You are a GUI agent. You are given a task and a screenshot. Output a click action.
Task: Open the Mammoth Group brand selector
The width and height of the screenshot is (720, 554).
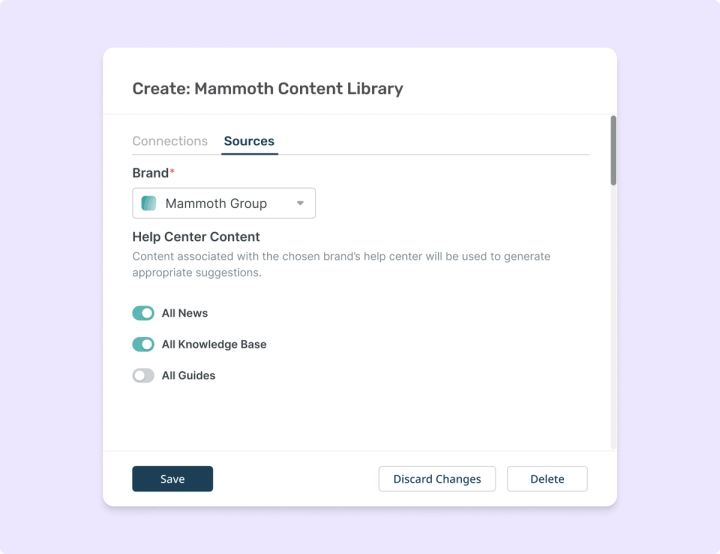click(x=224, y=203)
